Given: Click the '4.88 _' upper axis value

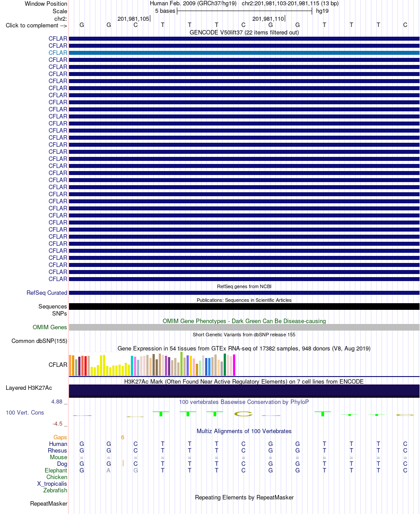Looking at the screenshot, I should tap(59, 402).
